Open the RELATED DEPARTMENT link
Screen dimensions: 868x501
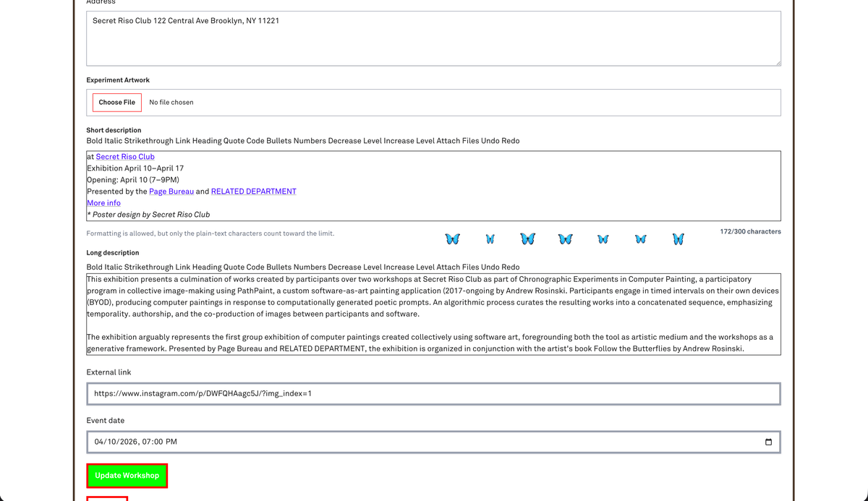coord(254,192)
